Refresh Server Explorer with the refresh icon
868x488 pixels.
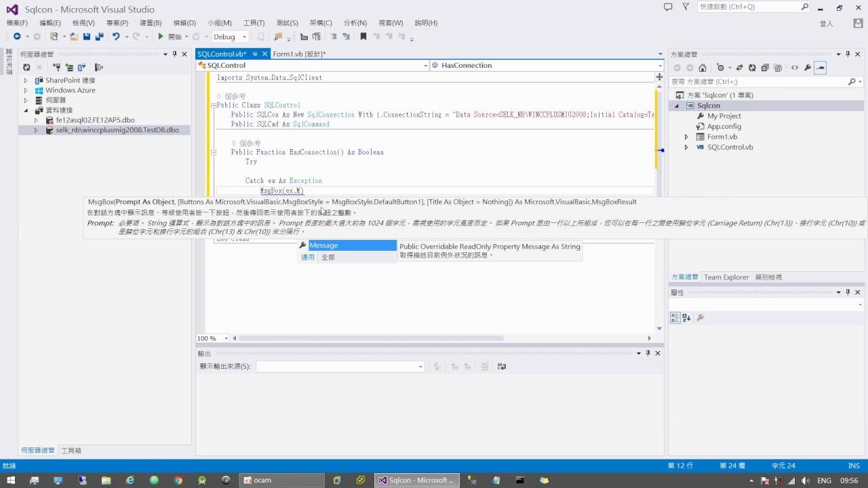point(26,67)
